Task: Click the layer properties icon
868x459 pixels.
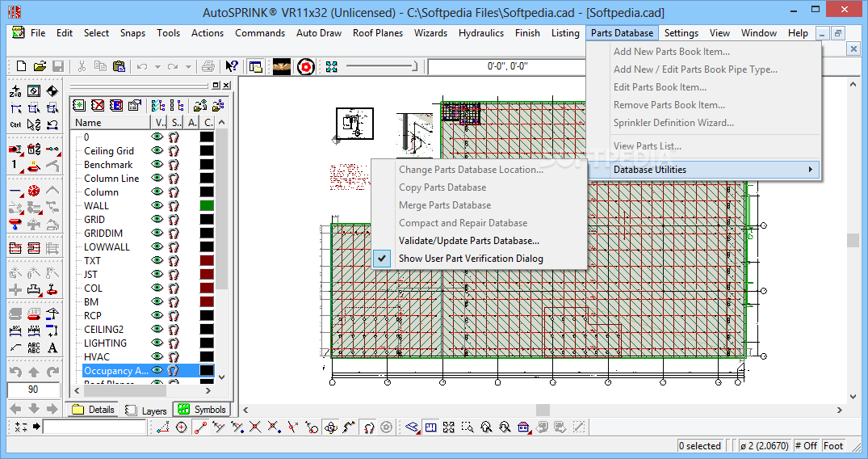Action: click(134, 105)
